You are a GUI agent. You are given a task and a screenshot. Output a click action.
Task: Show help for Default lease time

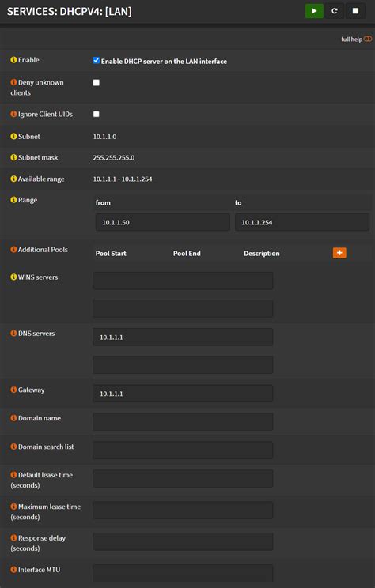pos(13,475)
